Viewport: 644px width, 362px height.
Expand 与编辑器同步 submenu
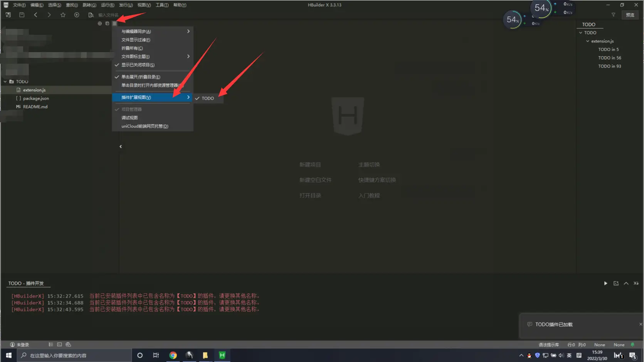pos(153,31)
